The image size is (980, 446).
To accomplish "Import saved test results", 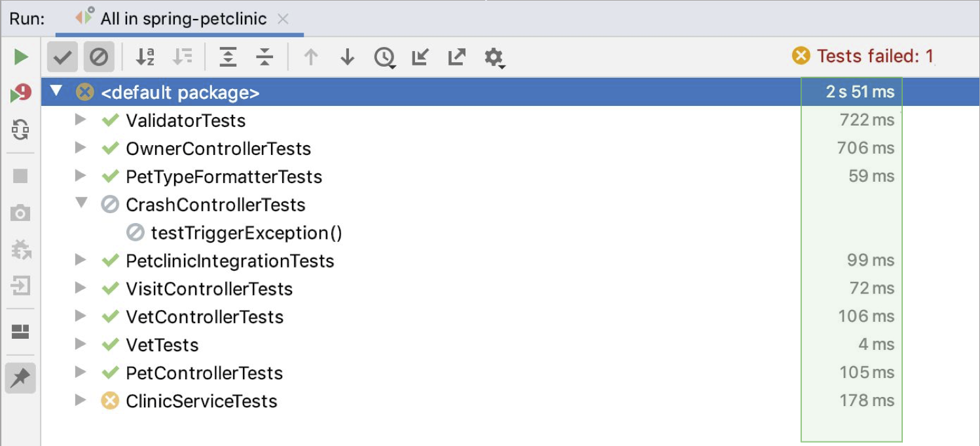I will [420, 58].
